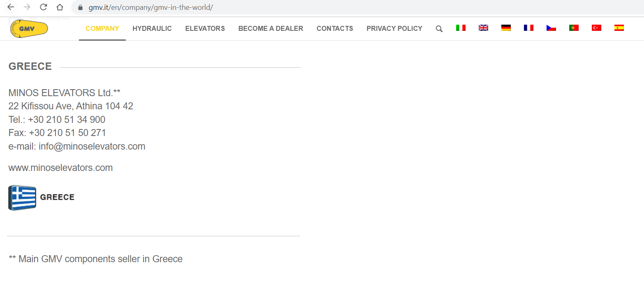This screenshot has height=286, width=644.
Task: Open the site search magnifier icon
Action: pos(439,29)
